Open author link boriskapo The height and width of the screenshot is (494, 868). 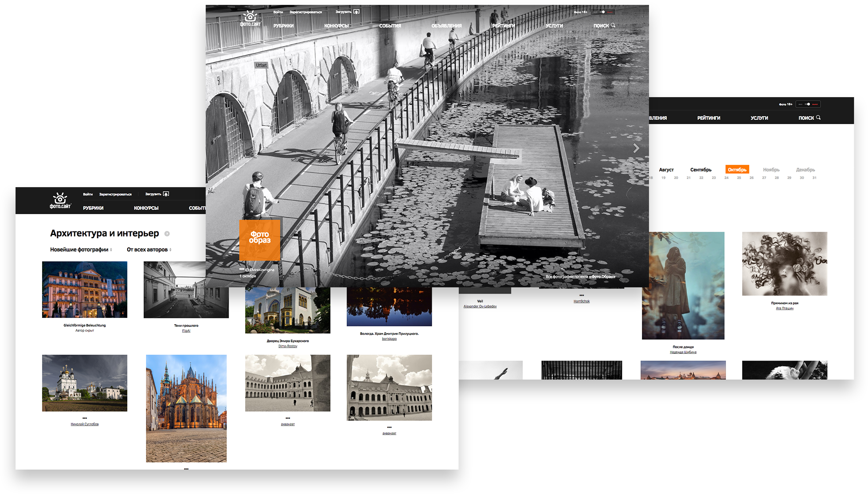(389, 339)
